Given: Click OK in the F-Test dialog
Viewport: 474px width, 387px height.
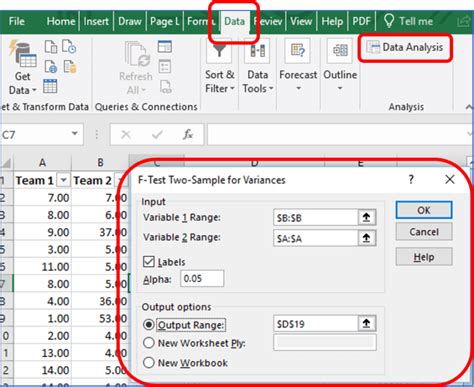Looking at the screenshot, I should pos(424,210).
